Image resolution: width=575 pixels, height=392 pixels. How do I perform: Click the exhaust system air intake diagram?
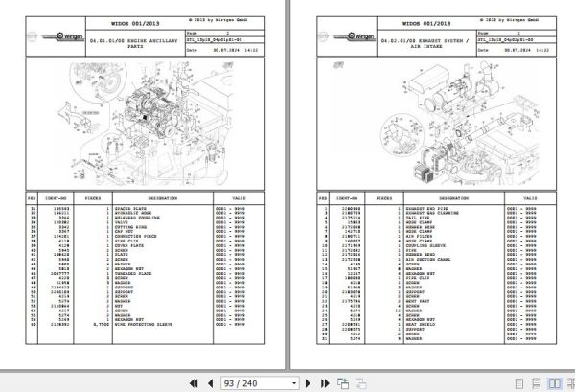tap(436, 124)
